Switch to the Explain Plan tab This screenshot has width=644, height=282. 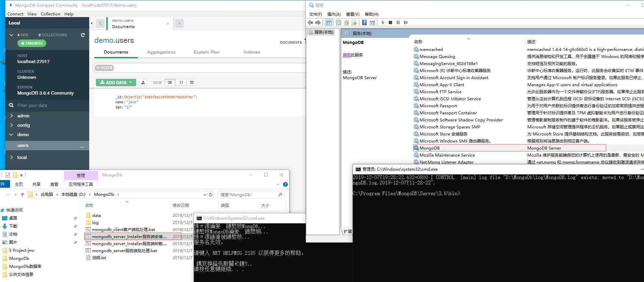pyautogui.click(x=207, y=52)
